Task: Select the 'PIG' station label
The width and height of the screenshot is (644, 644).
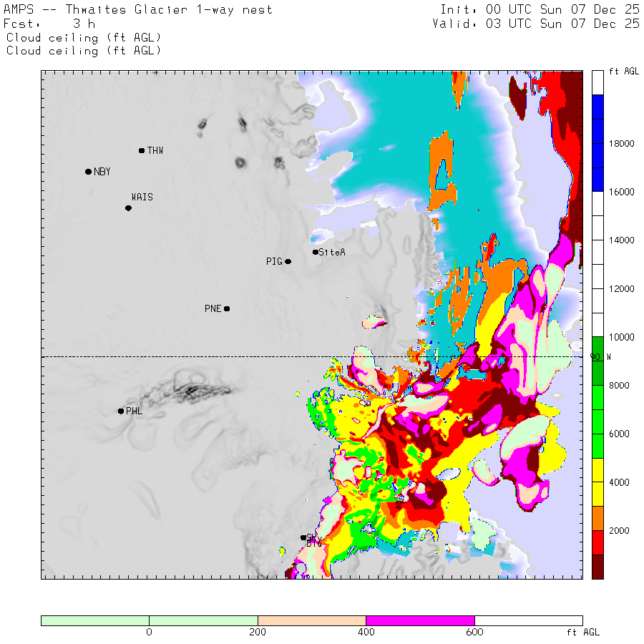Action: 274,262
